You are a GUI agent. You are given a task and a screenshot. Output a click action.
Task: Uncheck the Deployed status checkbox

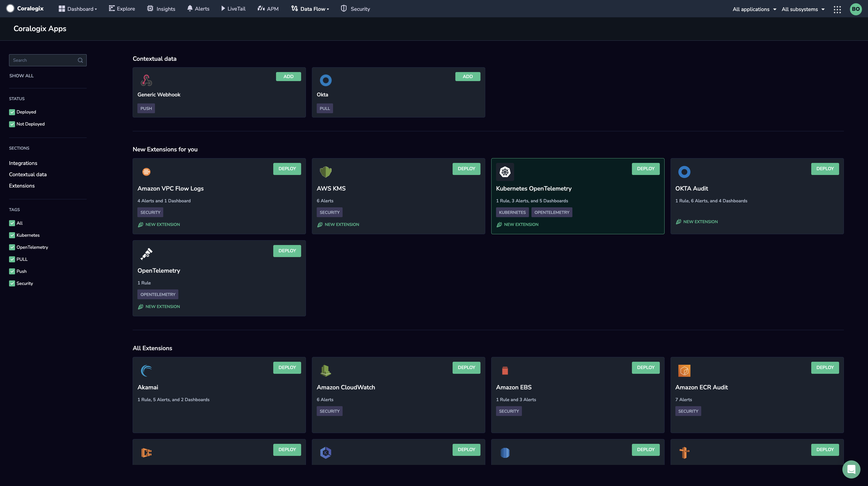[x=12, y=112]
